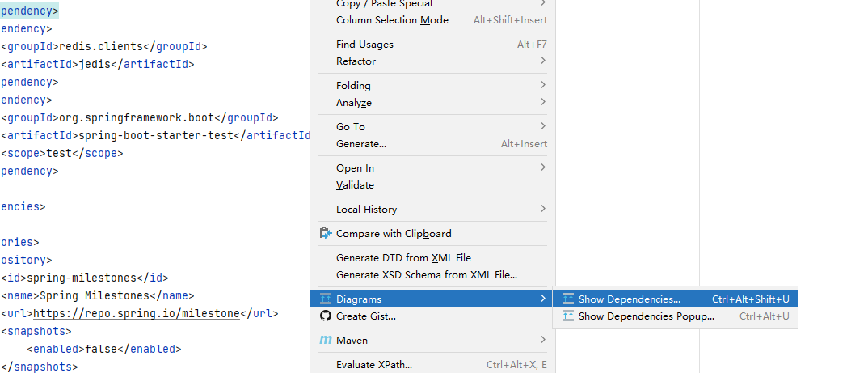Screen dimensions: 868x373
Task: Choose Column Selection Mode entry
Action: 392,20
